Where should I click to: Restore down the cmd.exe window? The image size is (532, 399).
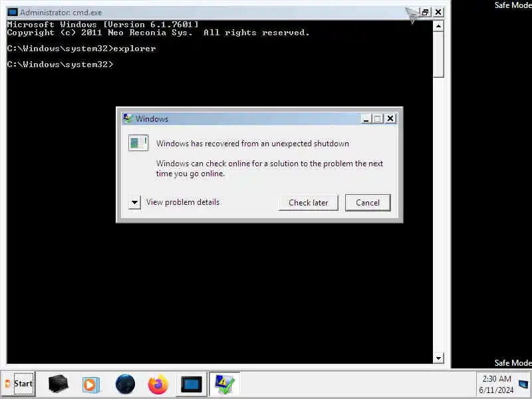click(x=425, y=13)
